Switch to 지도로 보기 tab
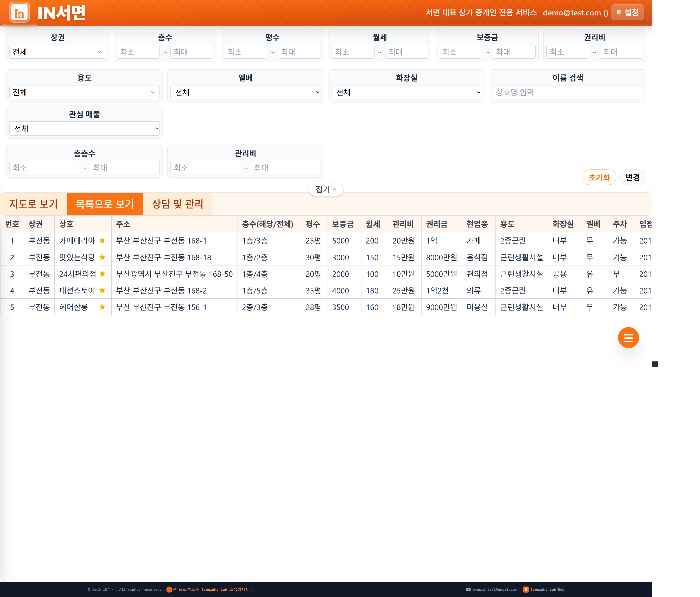Screen dimensions: 700x597 pos(33,204)
